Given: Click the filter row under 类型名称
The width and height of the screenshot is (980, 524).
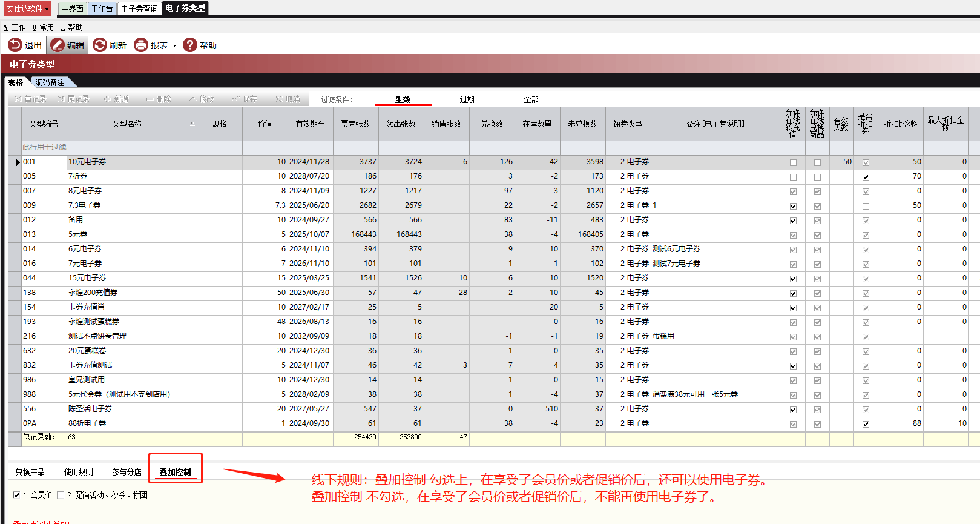Looking at the screenshot, I should point(131,147).
